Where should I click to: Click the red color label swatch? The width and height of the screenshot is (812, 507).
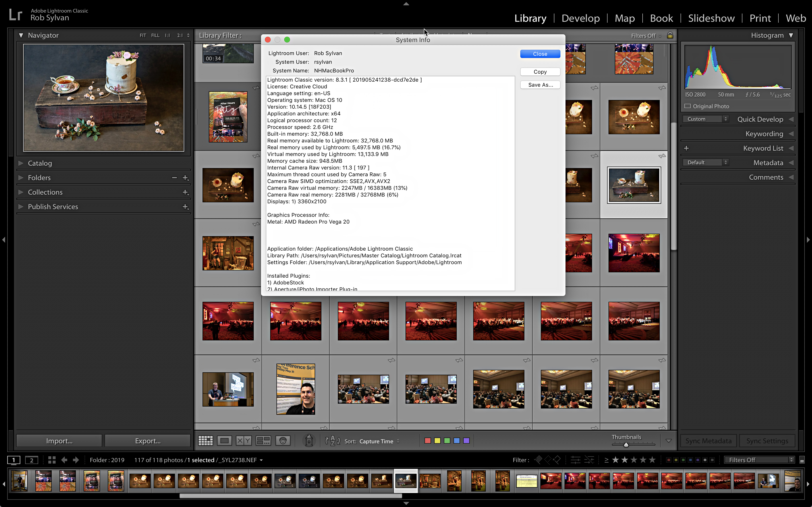pos(428,441)
